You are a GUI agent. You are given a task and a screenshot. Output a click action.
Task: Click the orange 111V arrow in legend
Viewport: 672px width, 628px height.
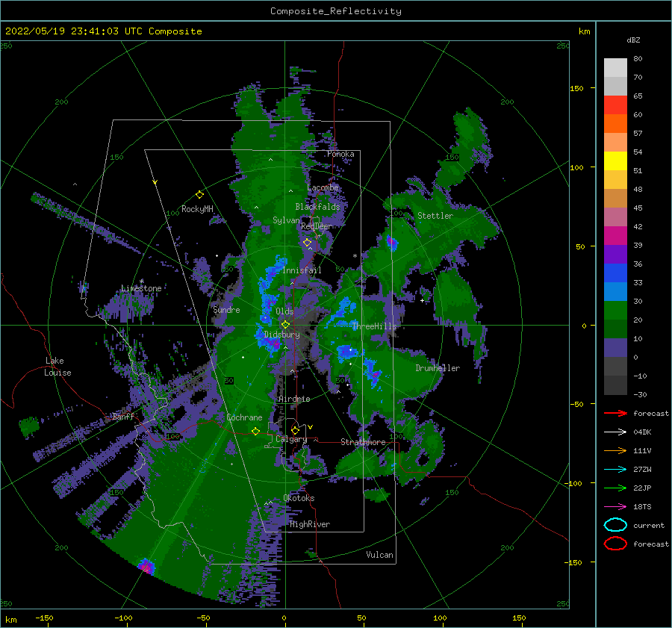[615, 450]
